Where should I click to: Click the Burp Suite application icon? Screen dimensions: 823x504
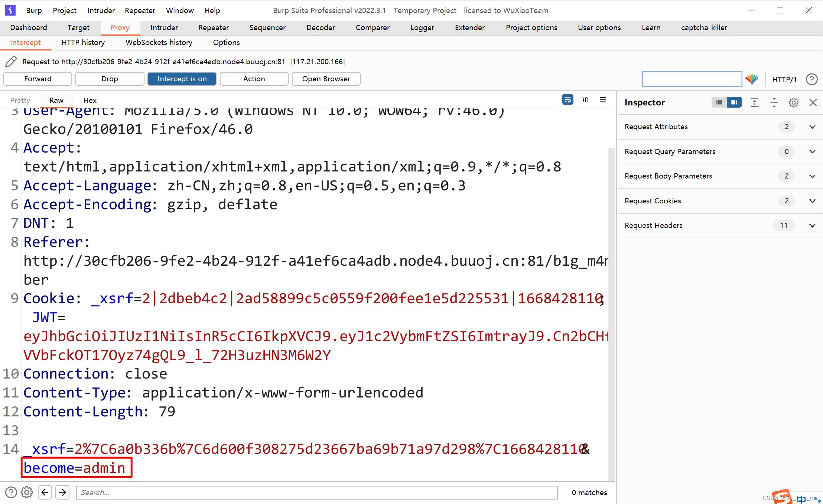pyautogui.click(x=10, y=10)
